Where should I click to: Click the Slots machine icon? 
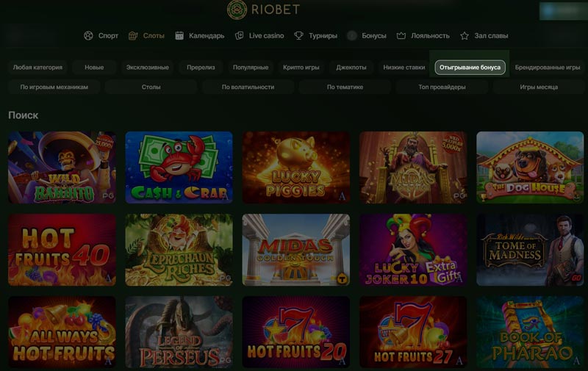click(x=133, y=35)
